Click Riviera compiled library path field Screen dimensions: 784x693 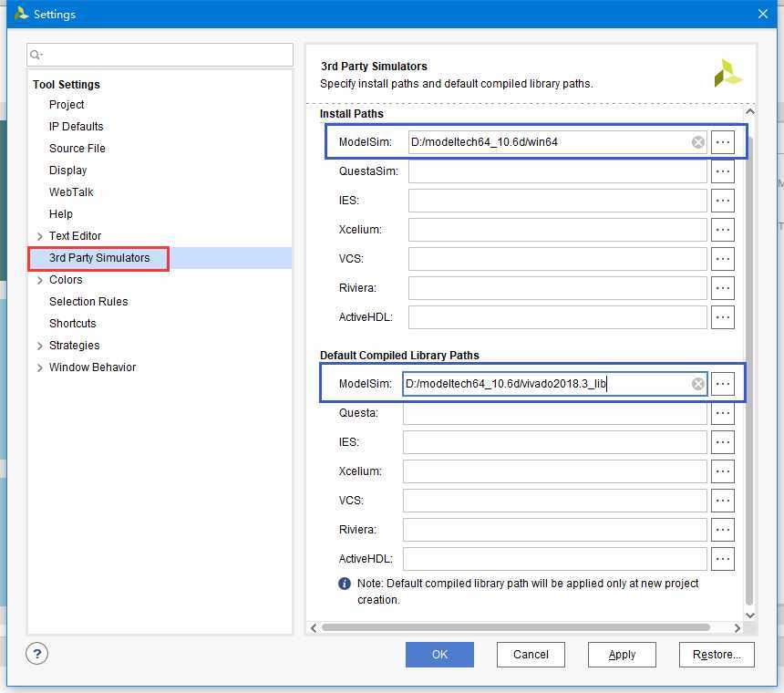pyautogui.click(x=555, y=530)
